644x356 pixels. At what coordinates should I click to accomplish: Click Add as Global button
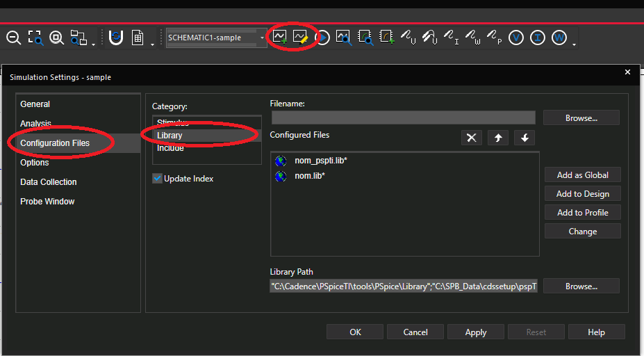(582, 175)
